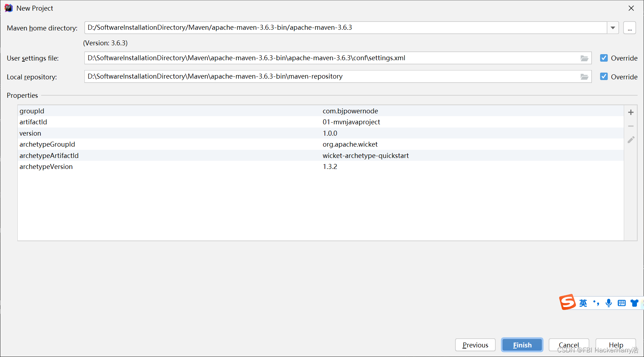The height and width of the screenshot is (357, 644).
Task: Open the Sogou soft keyboard icon
Action: [622, 303]
